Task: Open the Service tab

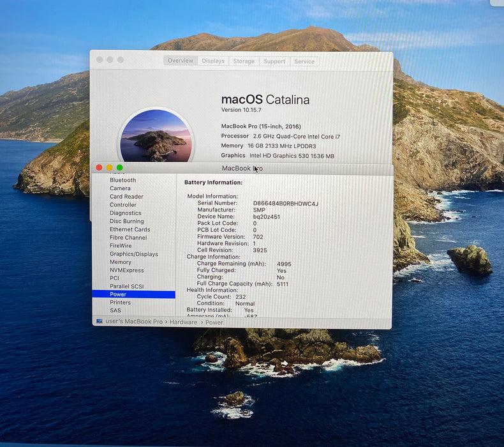Action: [304, 61]
